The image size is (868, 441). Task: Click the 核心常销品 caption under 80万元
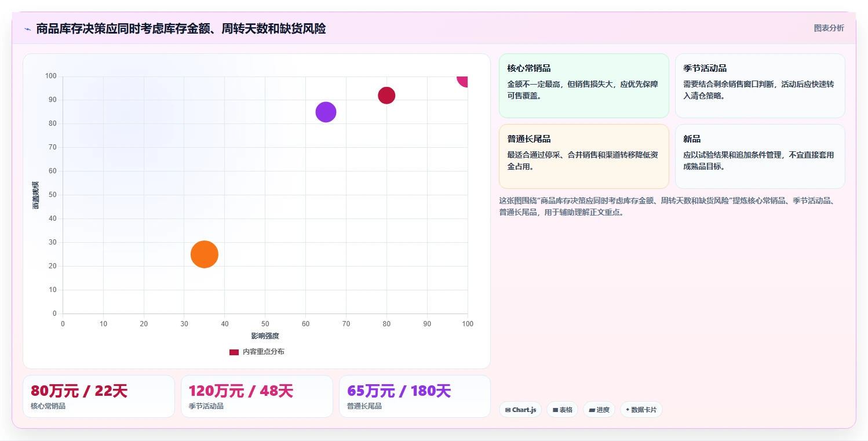[x=48, y=406]
